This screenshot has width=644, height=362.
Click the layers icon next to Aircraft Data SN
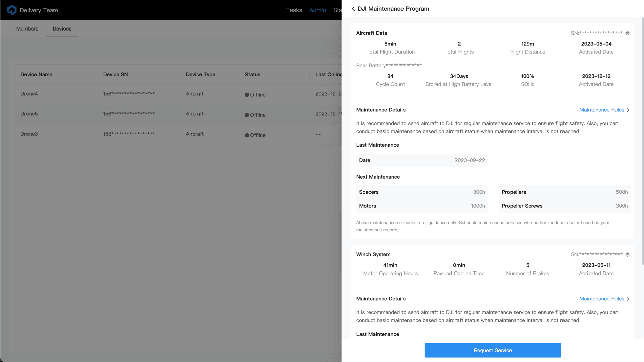coord(627,33)
